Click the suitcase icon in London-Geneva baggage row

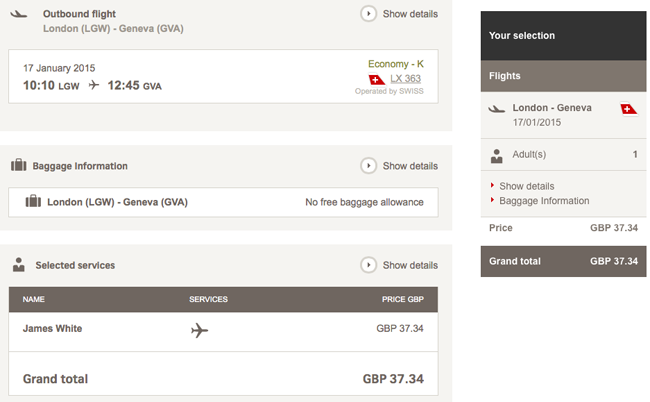point(33,201)
